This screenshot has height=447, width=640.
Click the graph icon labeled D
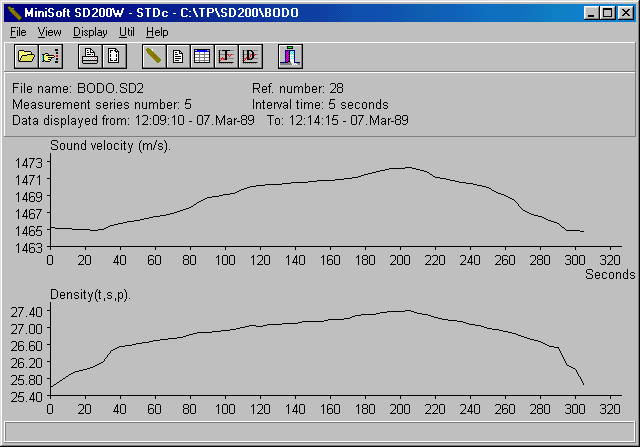pyautogui.click(x=249, y=56)
